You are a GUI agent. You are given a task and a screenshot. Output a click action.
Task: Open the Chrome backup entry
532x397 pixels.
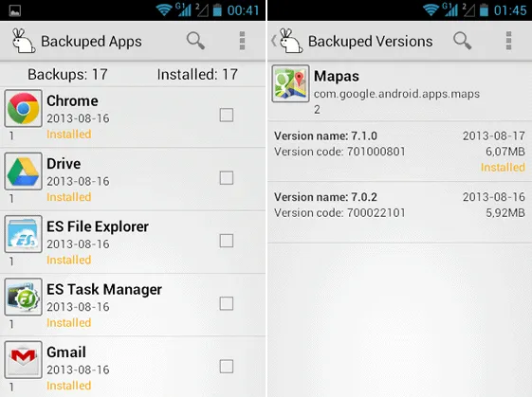(133, 117)
